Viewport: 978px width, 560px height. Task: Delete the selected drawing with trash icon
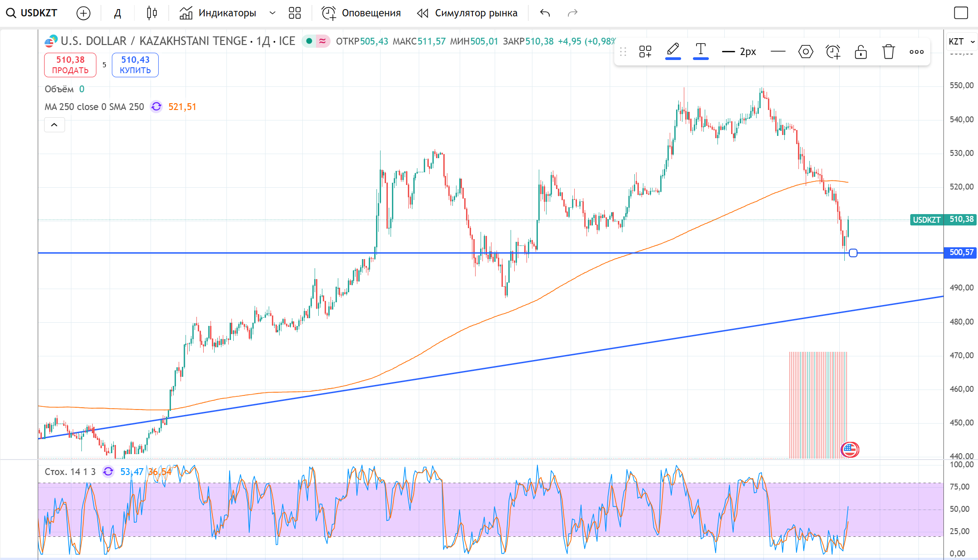(x=888, y=52)
